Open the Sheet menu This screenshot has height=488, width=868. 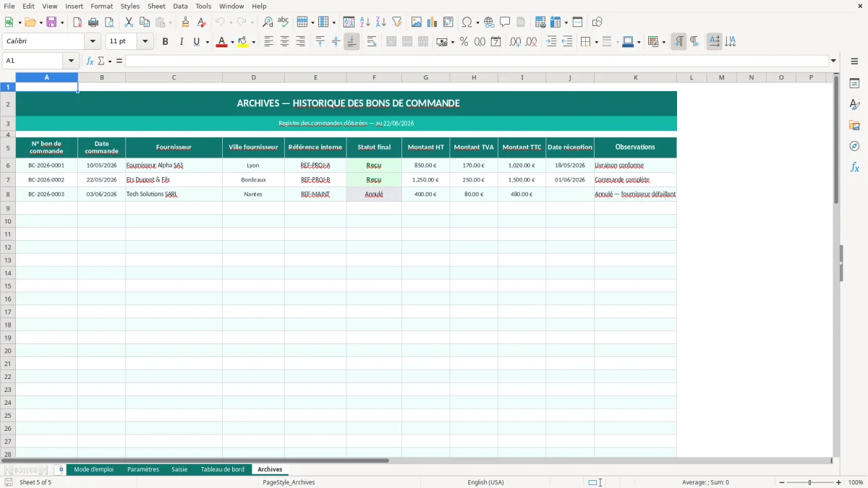[156, 6]
